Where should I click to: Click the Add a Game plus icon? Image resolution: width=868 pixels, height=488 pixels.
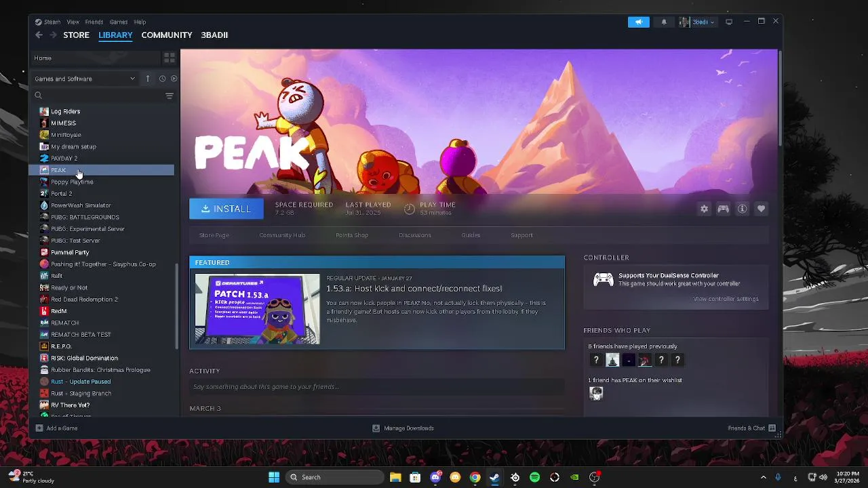pyautogui.click(x=39, y=428)
